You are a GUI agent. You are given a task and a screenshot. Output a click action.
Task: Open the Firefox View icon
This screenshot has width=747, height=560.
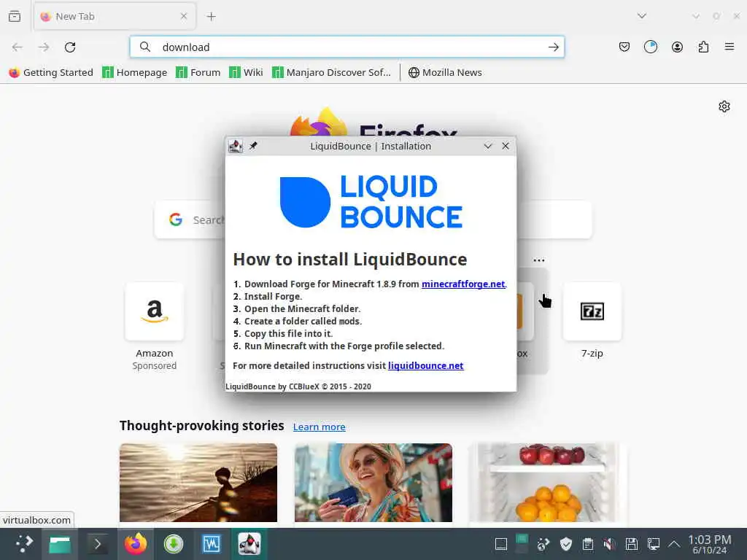[x=15, y=16]
